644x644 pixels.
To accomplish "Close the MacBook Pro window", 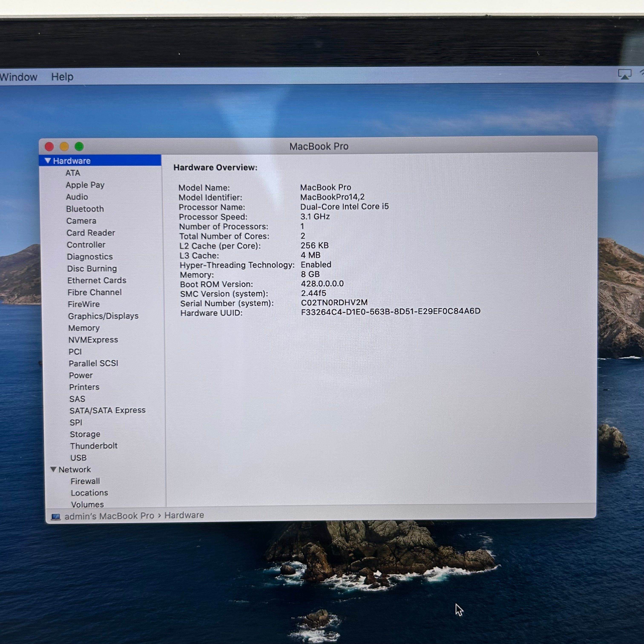I will tap(49, 147).
